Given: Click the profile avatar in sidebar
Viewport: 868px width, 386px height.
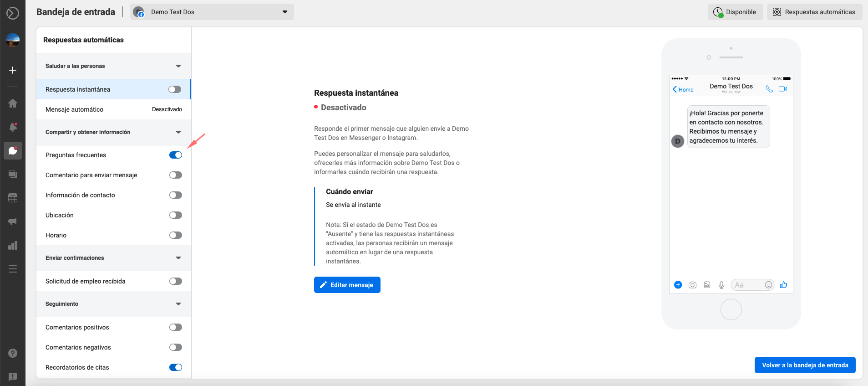Looking at the screenshot, I should (13, 40).
